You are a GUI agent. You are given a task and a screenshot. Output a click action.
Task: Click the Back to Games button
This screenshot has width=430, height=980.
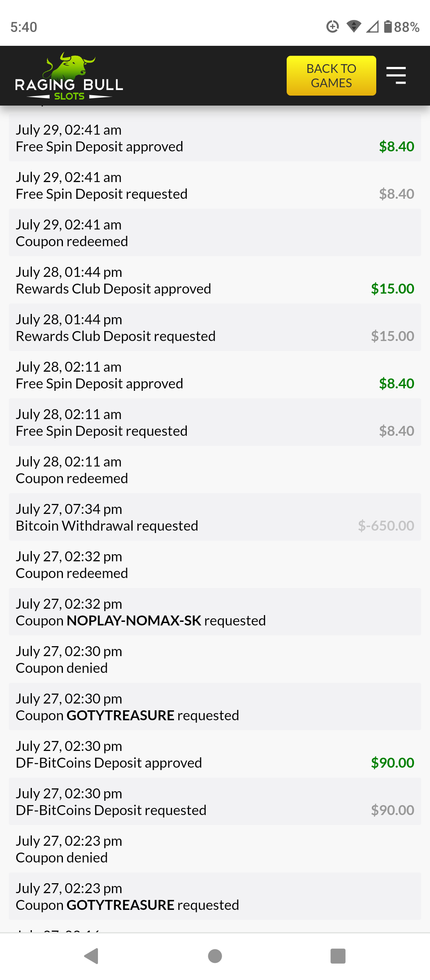point(331,76)
